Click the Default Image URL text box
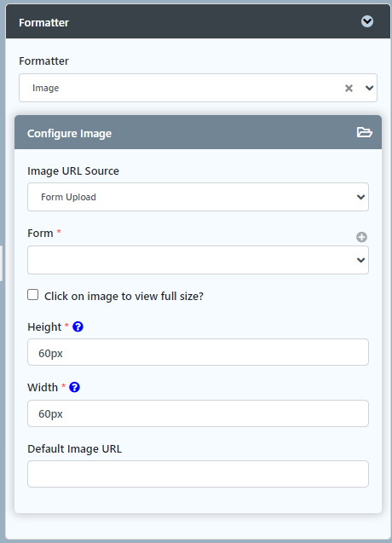 198,474
